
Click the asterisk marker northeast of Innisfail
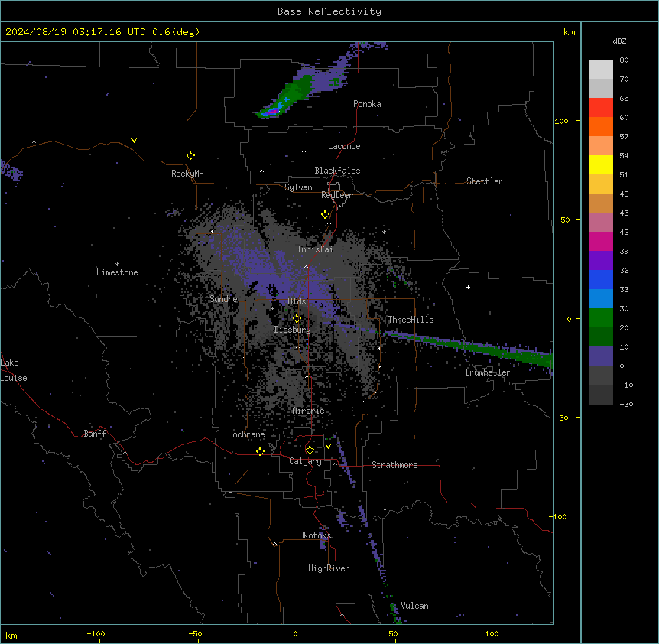click(384, 232)
